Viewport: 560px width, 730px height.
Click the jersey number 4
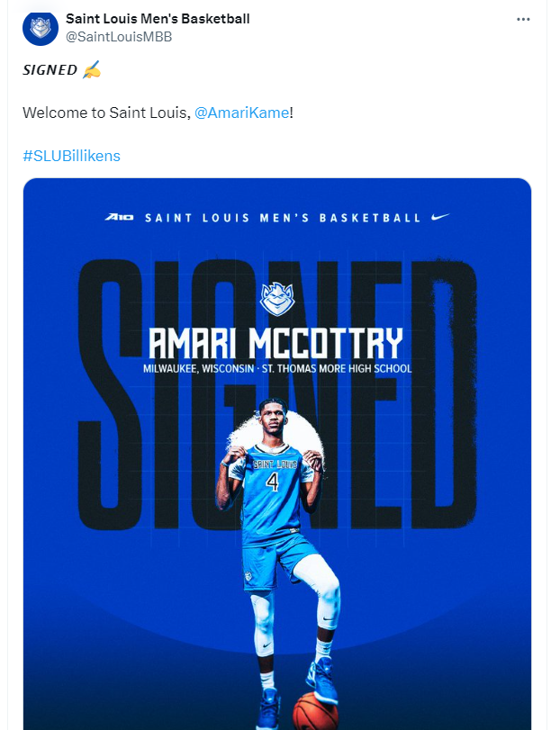[x=272, y=482]
